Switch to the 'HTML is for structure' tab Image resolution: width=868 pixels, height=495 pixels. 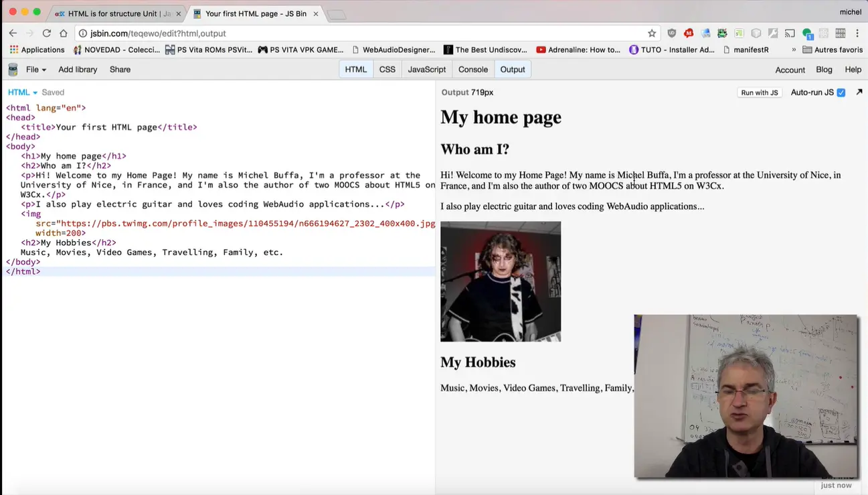click(114, 13)
